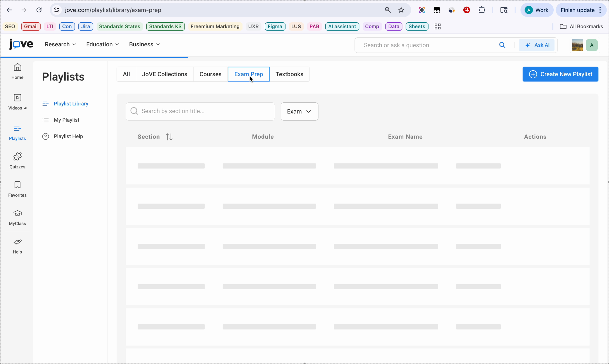This screenshot has width=609, height=364.
Task: Open the Jira bookmark
Action: click(86, 26)
